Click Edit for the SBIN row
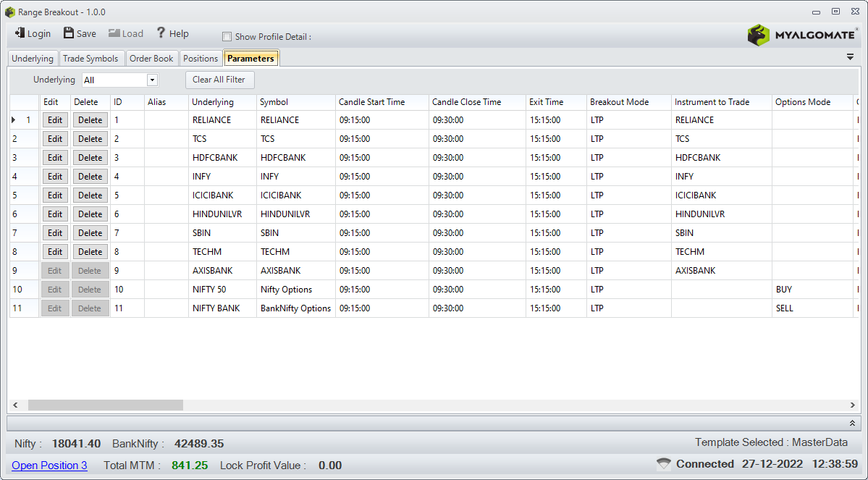This screenshot has height=480, width=868. click(x=55, y=233)
